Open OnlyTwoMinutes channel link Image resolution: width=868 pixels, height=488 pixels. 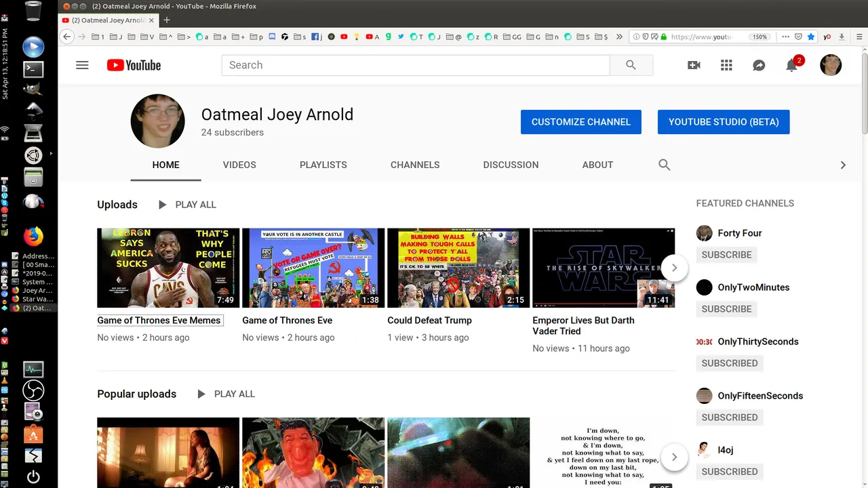(x=753, y=287)
